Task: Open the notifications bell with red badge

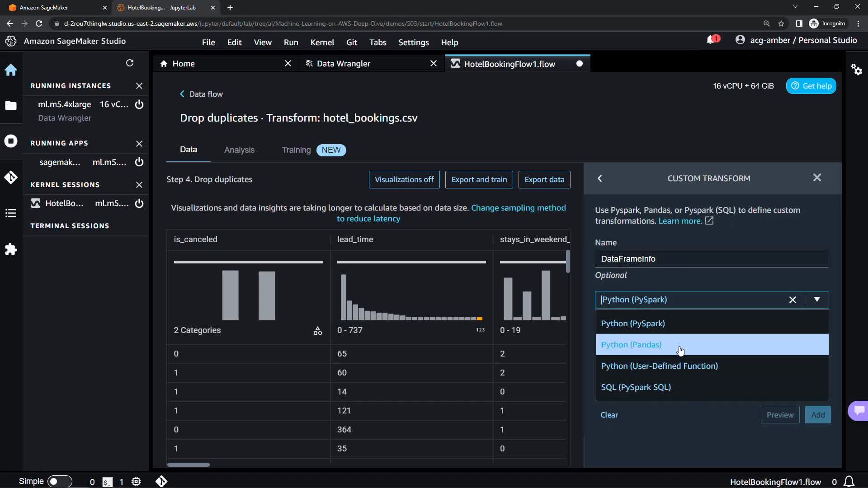Action: tap(711, 40)
